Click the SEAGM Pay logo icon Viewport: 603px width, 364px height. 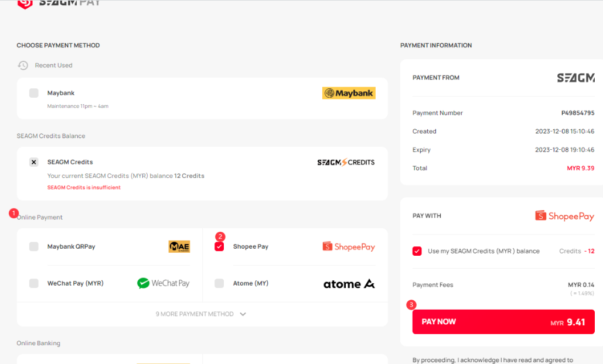point(25,3)
